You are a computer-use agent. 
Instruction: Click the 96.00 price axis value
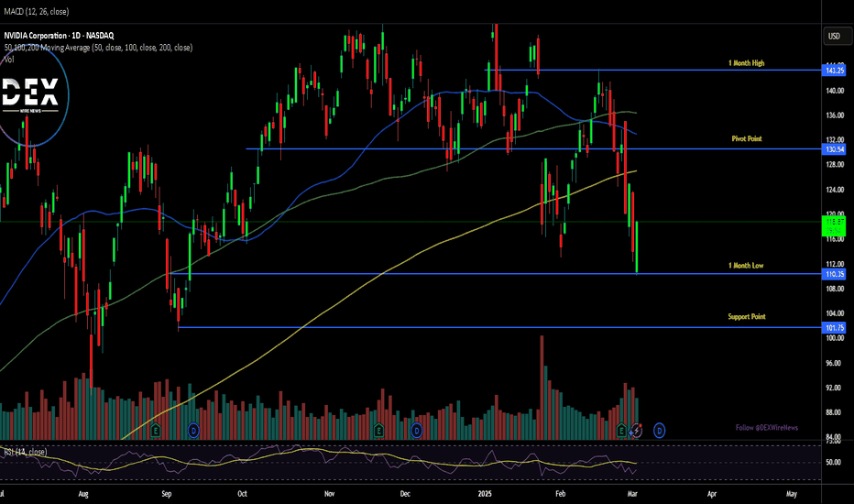[835, 363]
